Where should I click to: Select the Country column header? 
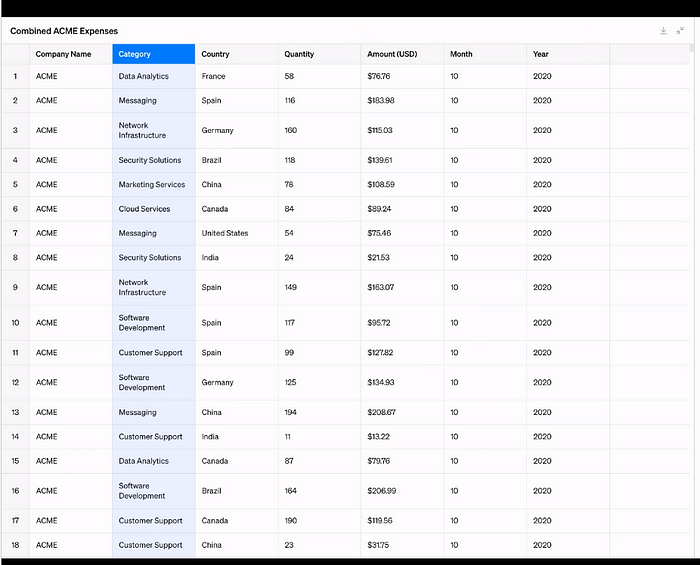point(237,54)
